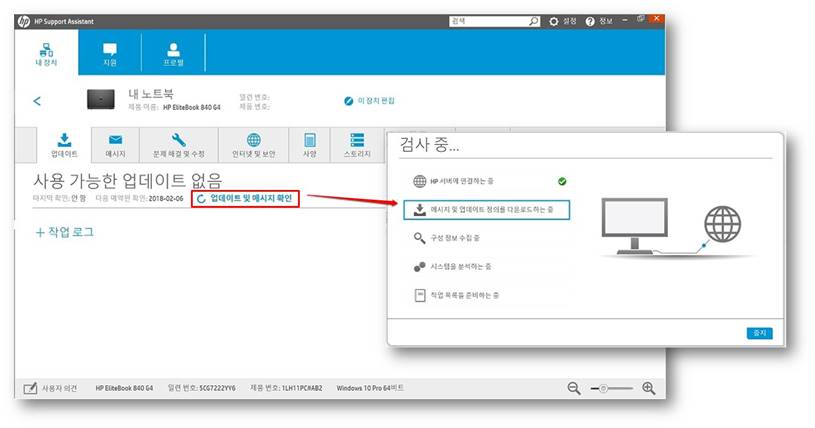Close the HP Support Assistant window
Viewport: 815px width, 428px height.
click(x=656, y=19)
